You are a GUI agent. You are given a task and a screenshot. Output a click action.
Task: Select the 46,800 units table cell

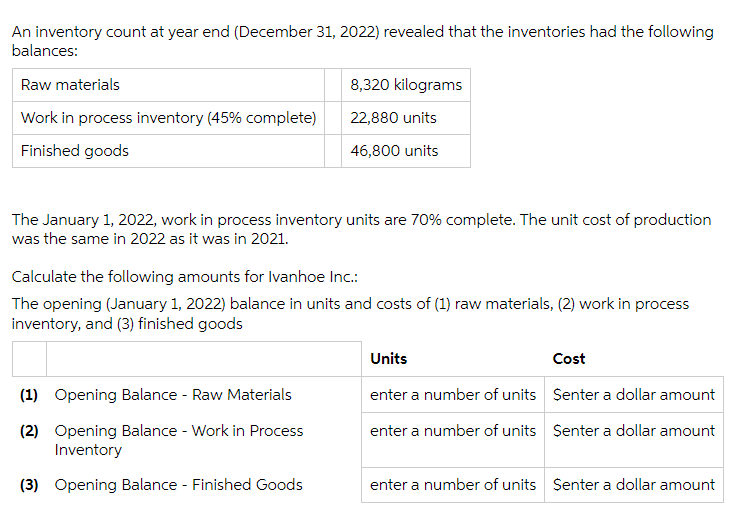[x=406, y=151]
